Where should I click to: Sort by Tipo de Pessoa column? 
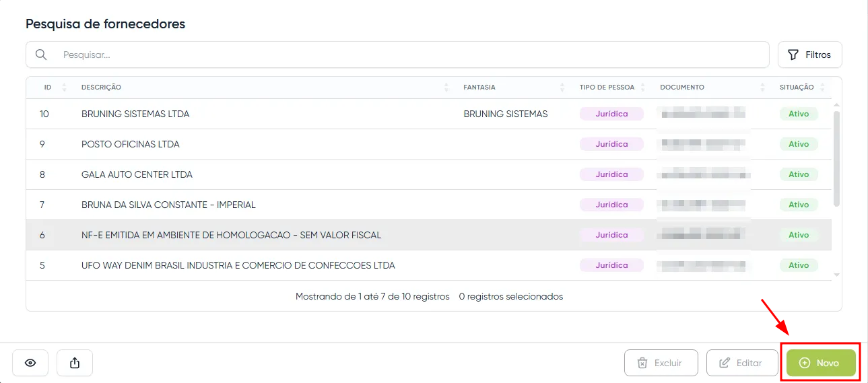607,88
